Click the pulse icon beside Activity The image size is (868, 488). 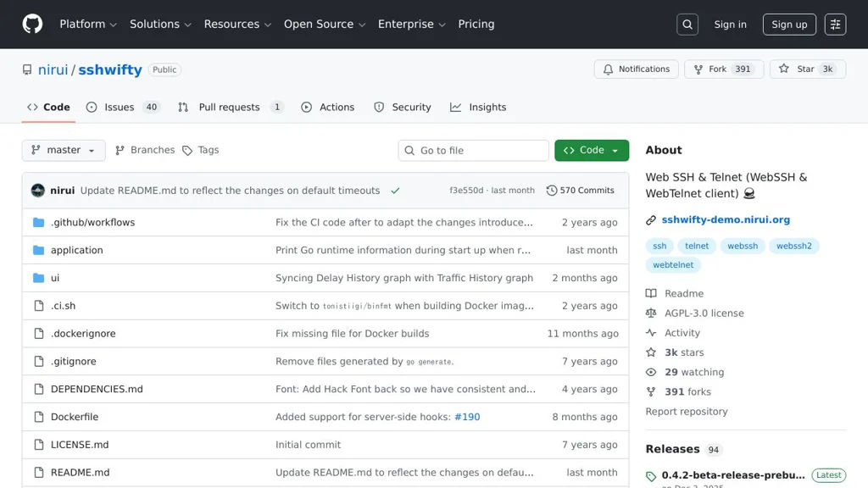pyautogui.click(x=651, y=332)
